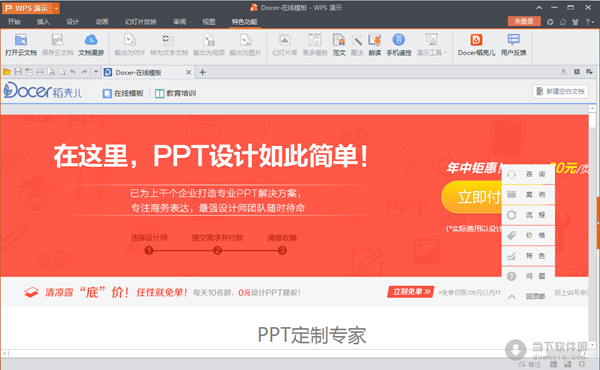The width and height of the screenshot is (600, 370).
Task: Expand quick access toolbar customize arrow
Action: (96, 72)
